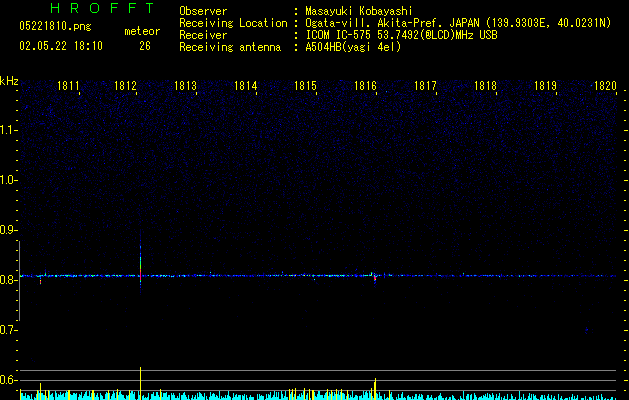Click time marker 1811
Viewport: 629px width, 400px height.
[68, 86]
